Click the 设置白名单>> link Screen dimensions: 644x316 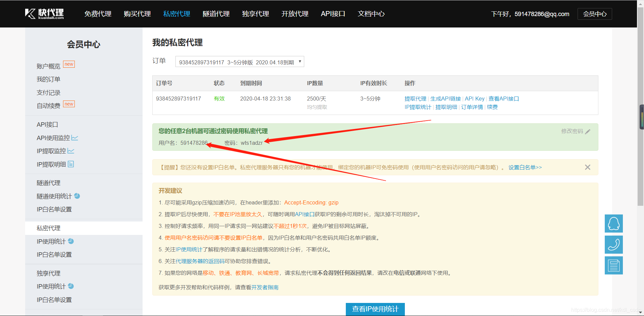point(525,167)
